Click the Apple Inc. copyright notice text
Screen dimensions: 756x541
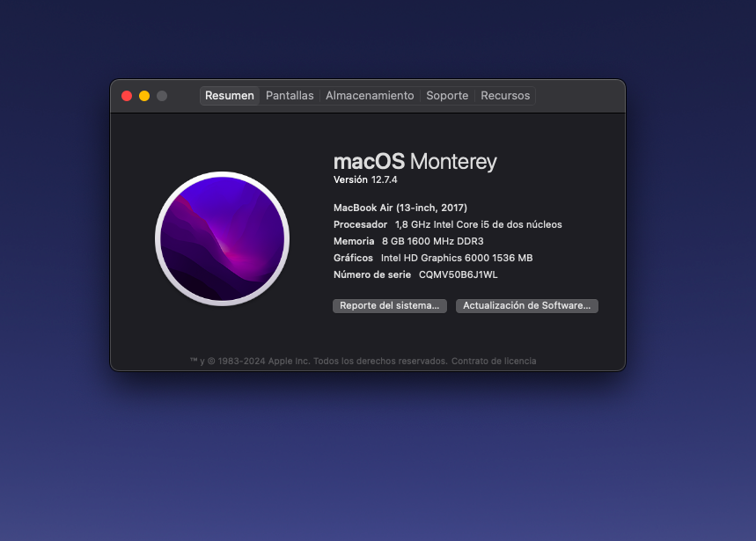319,362
